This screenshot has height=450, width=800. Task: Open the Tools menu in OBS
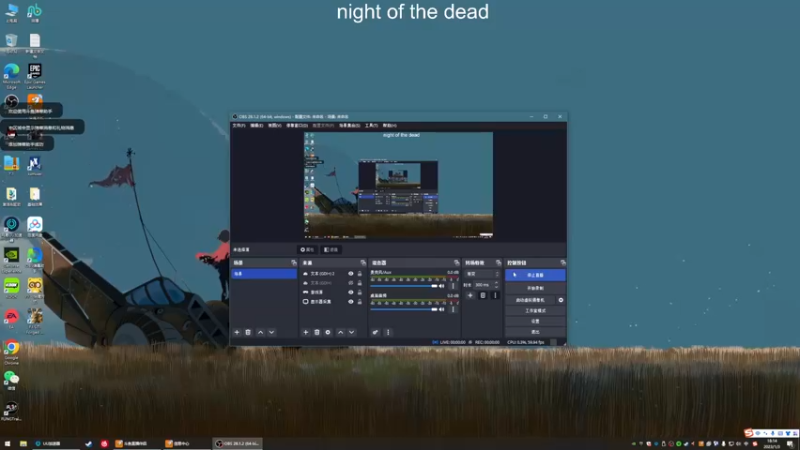click(371, 126)
